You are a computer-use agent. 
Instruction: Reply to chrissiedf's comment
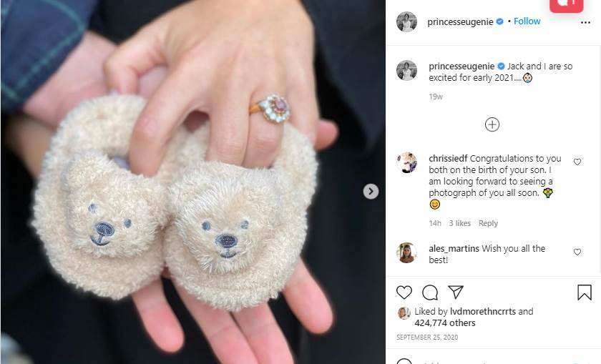(x=488, y=223)
